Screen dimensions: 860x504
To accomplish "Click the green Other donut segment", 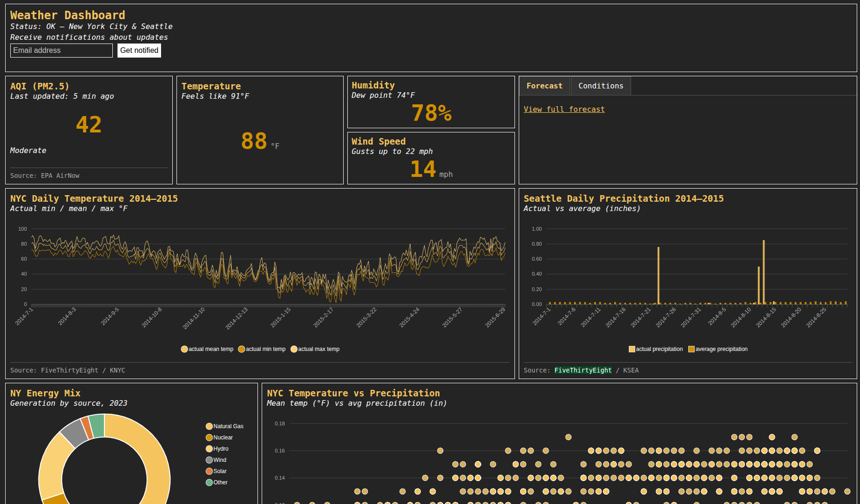I will (97, 426).
